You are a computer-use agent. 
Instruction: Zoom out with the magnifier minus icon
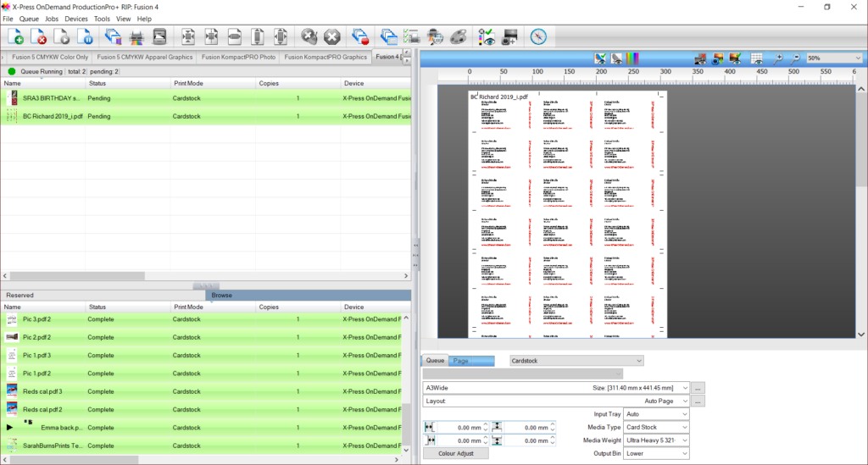(x=795, y=58)
